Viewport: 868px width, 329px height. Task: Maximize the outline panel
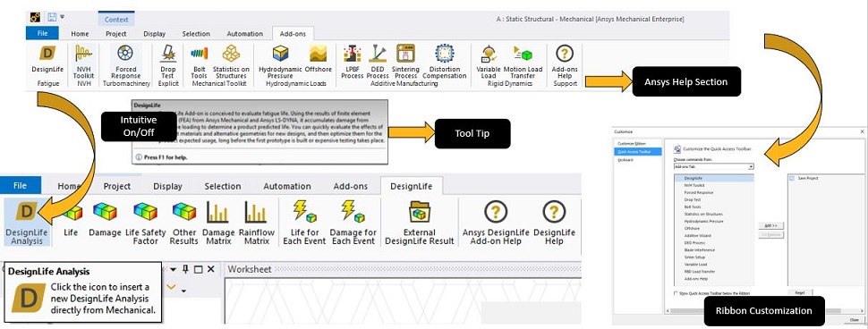[198, 269]
